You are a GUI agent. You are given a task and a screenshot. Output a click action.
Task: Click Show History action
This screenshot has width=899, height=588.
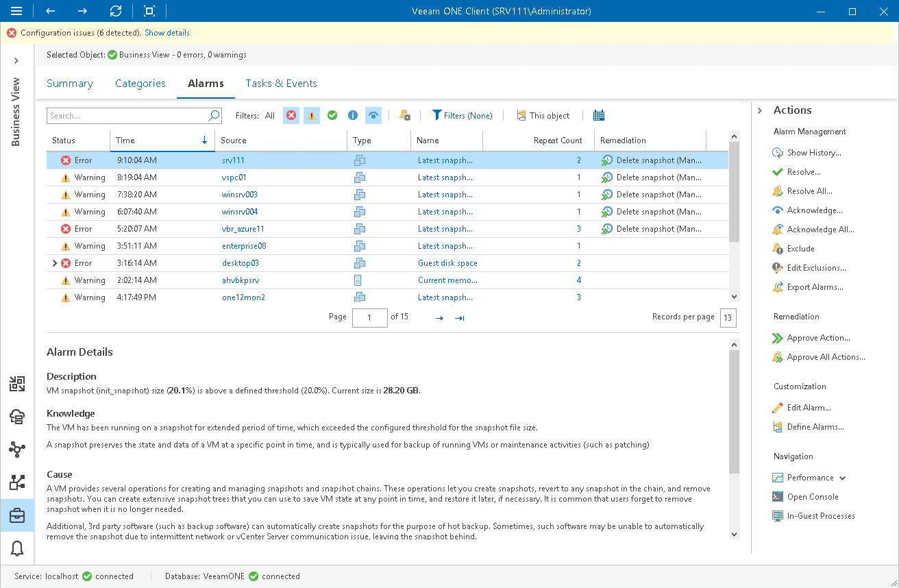pyautogui.click(x=806, y=153)
